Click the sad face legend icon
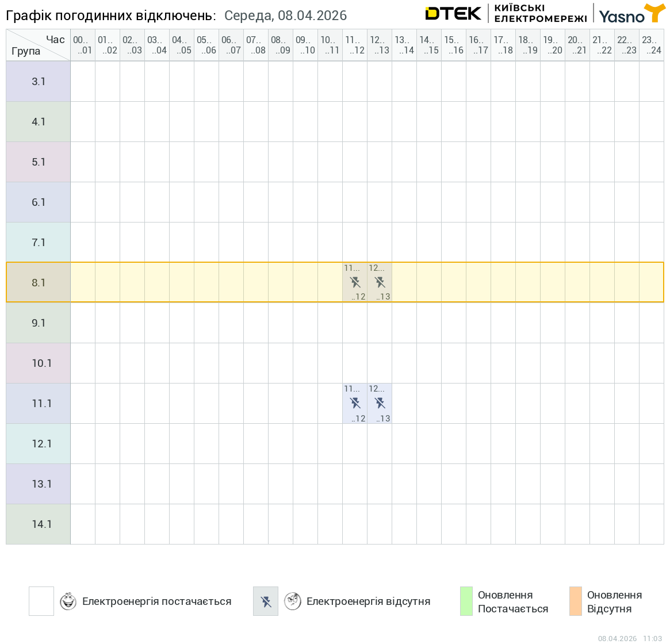The width and height of the screenshot is (670, 644). click(x=293, y=601)
